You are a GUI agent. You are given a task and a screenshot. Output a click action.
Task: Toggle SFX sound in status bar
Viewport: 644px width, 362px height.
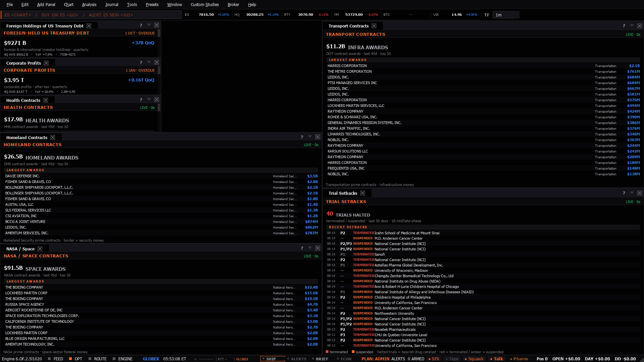coord(434,359)
